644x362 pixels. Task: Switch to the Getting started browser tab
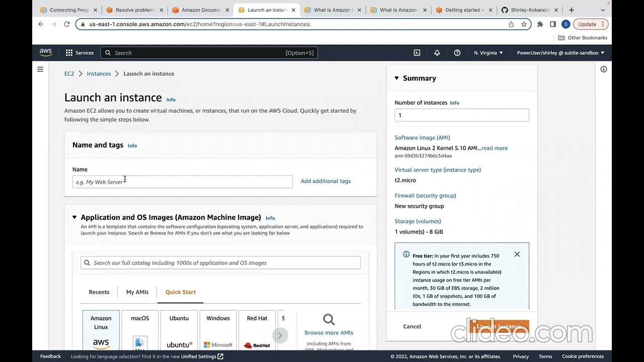click(x=463, y=10)
